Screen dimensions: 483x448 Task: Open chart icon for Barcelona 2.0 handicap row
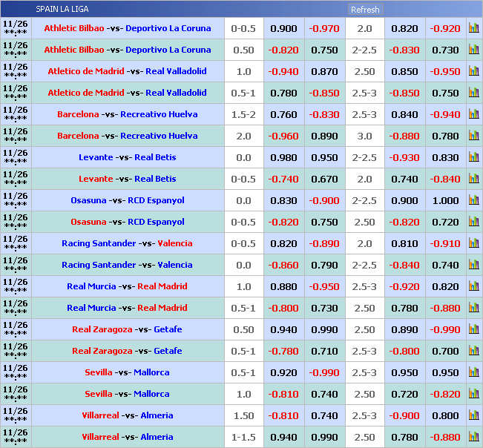click(473, 136)
